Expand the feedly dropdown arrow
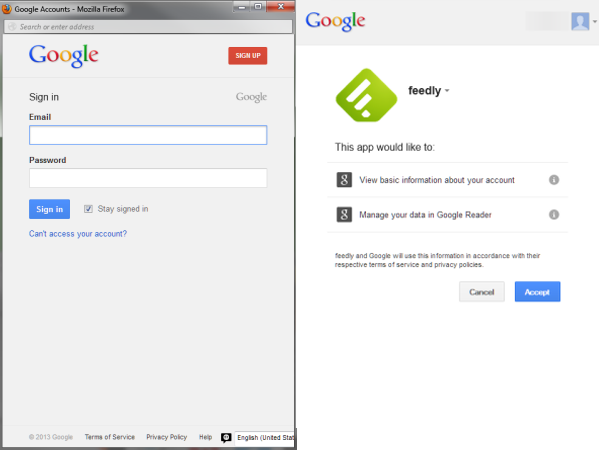This screenshot has height=450, width=600. click(447, 91)
